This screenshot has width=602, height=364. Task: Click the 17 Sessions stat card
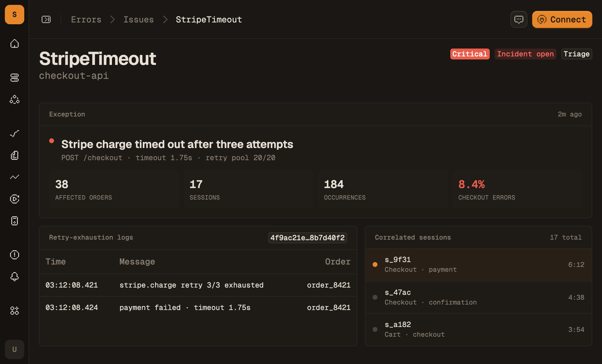tap(248, 189)
